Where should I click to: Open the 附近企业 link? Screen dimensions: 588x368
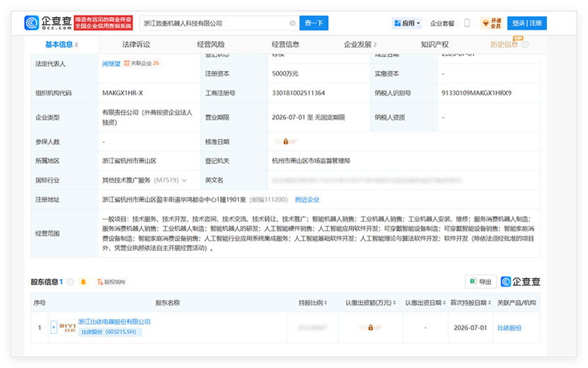[307, 200]
